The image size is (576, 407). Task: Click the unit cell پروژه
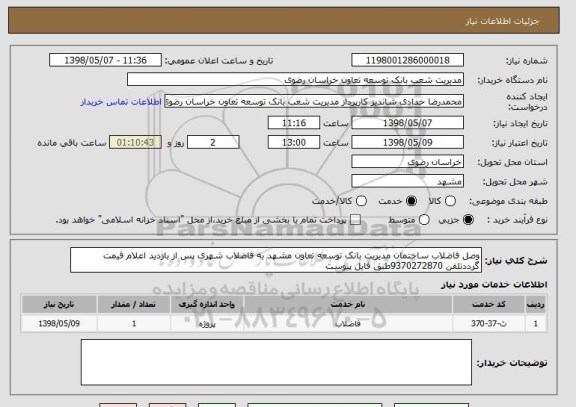[x=207, y=324]
